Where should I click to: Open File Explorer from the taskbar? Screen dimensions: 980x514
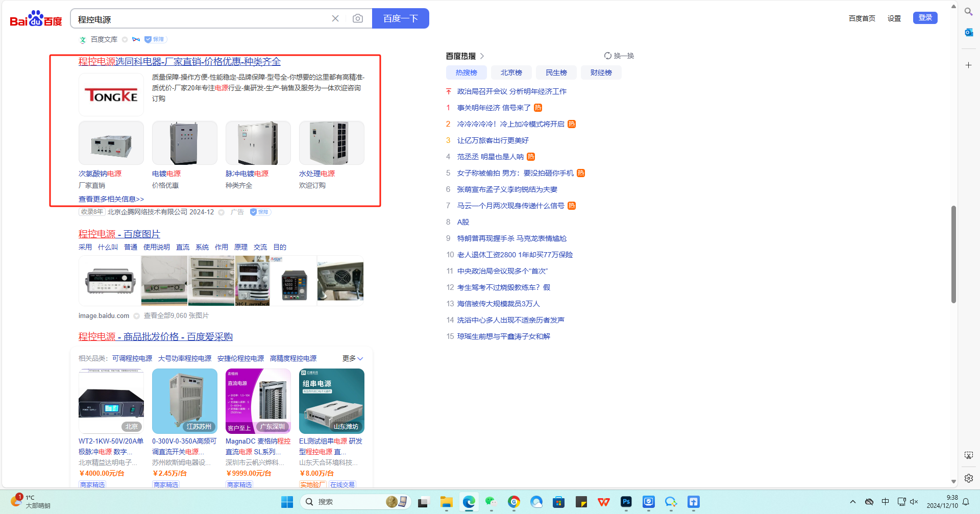(x=447, y=502)
